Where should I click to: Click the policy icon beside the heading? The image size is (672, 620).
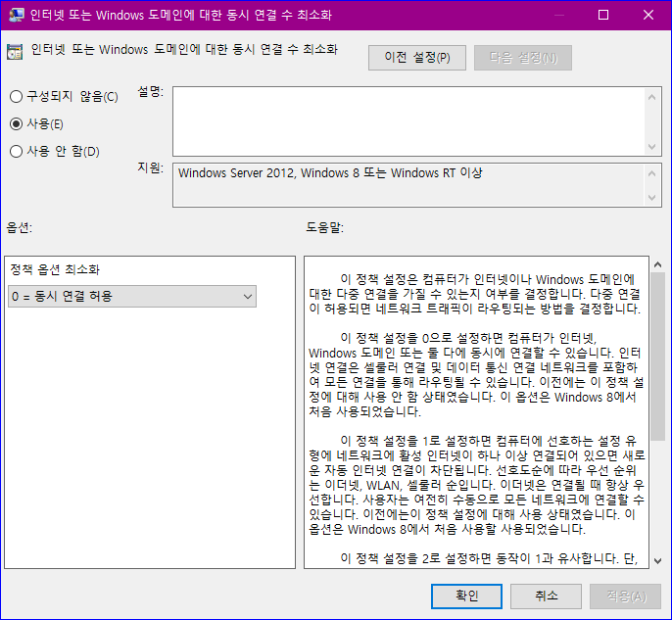pos(15,51)
